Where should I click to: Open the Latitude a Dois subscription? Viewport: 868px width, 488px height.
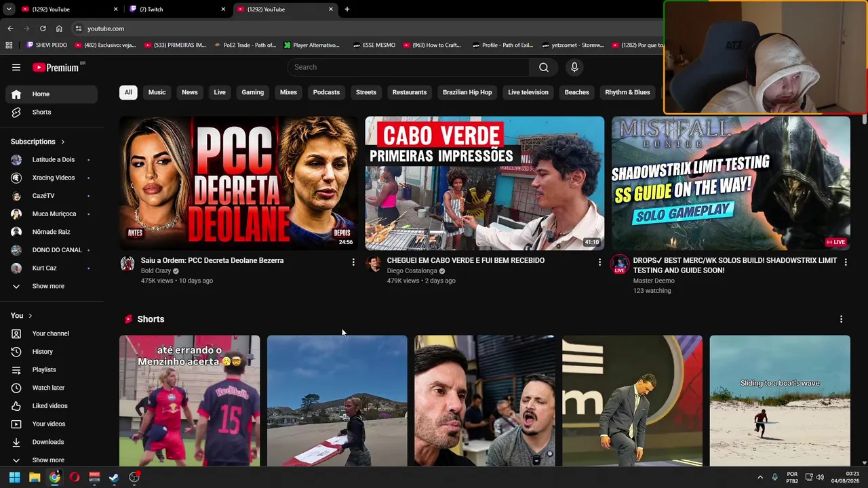pos(52,160)
